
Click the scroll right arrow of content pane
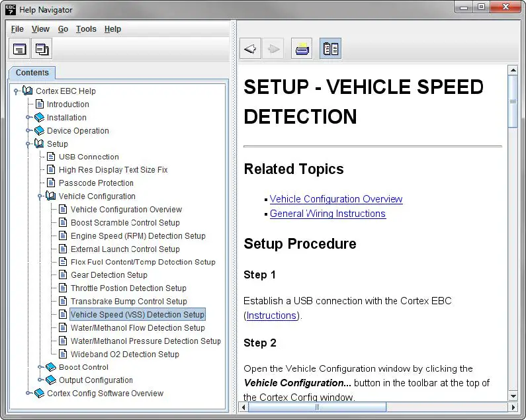(513, 407)
